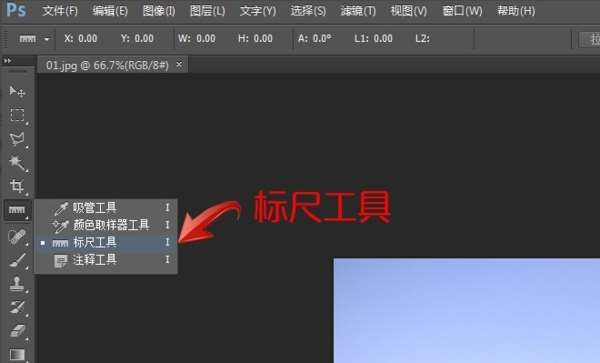Select the Brush tool
The height and width of the screenshot is (363, 600).
[x=17, y=260]
